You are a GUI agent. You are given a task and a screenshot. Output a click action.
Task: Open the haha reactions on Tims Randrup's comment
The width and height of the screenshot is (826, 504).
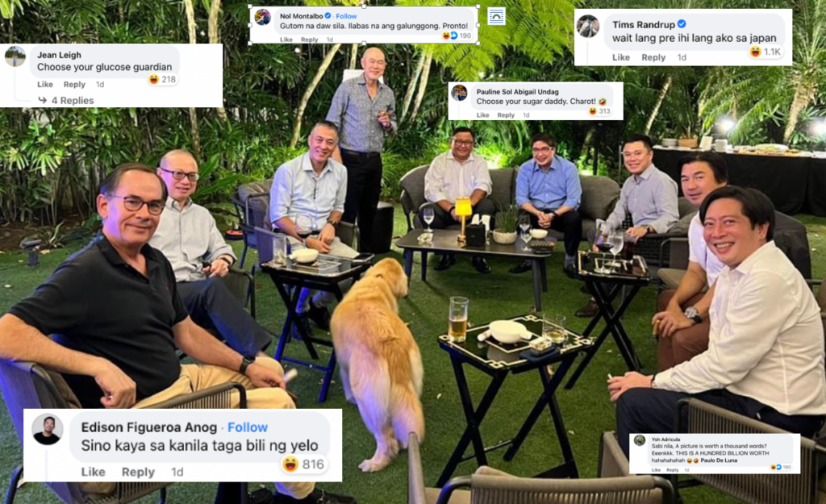point(766,52)
